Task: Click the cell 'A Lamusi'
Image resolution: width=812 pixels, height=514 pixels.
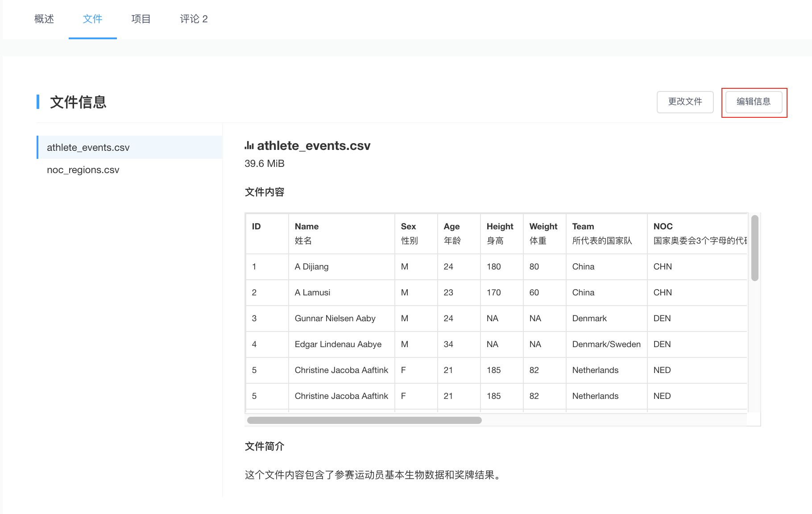Action: coord(341,293)
